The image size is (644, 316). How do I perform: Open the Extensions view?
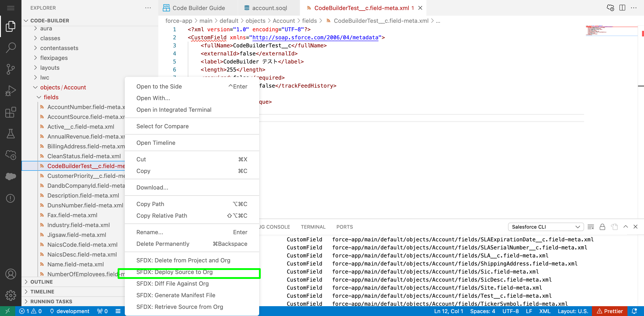tap(11, 112)
